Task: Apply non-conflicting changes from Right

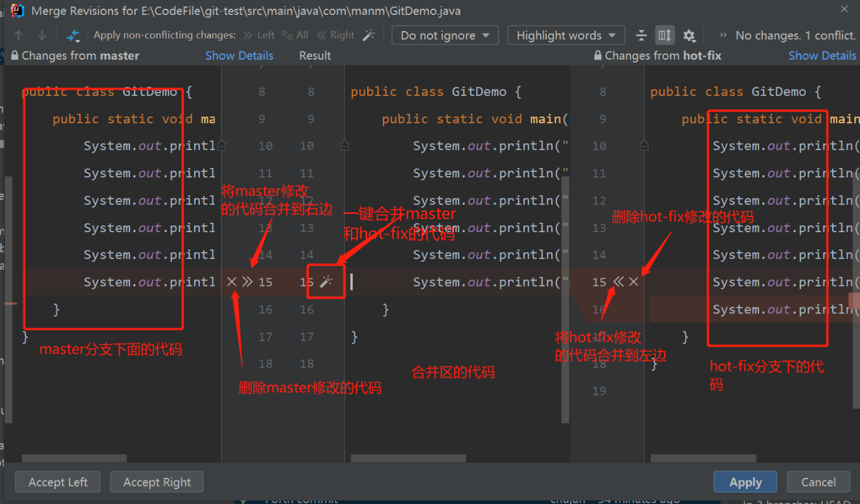Action: click(336, 35)
